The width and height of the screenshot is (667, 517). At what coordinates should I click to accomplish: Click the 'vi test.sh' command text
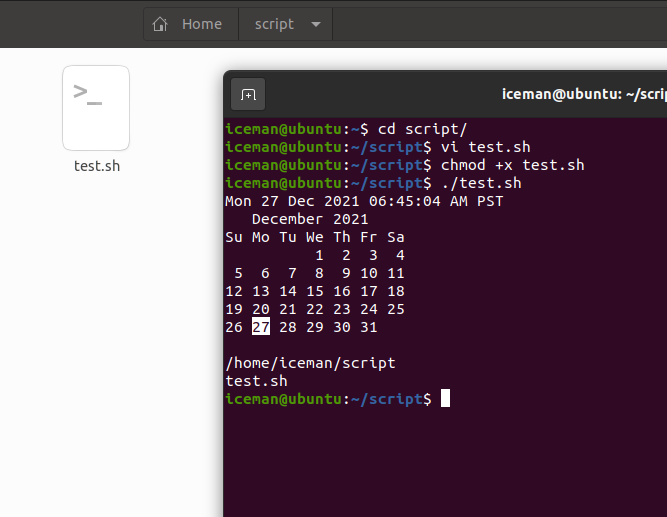pyautogui.click(x=485, y=147)
